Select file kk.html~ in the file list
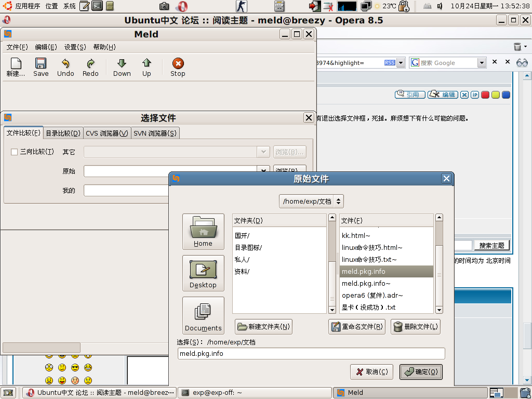 pyautogui.click(x=387, y=235)
